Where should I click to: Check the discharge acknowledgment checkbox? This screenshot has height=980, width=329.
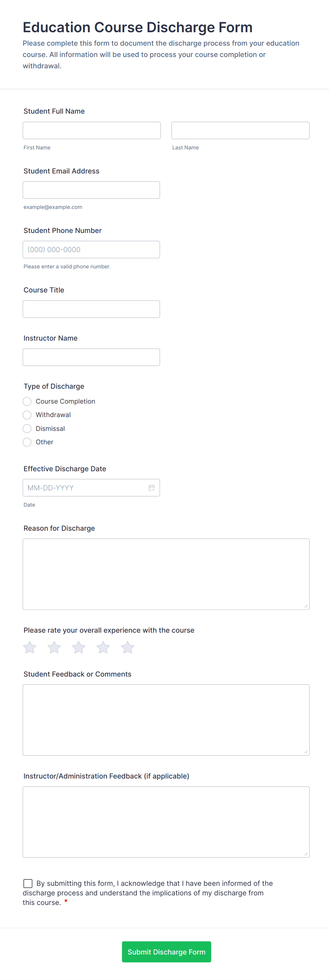(28, 883)
